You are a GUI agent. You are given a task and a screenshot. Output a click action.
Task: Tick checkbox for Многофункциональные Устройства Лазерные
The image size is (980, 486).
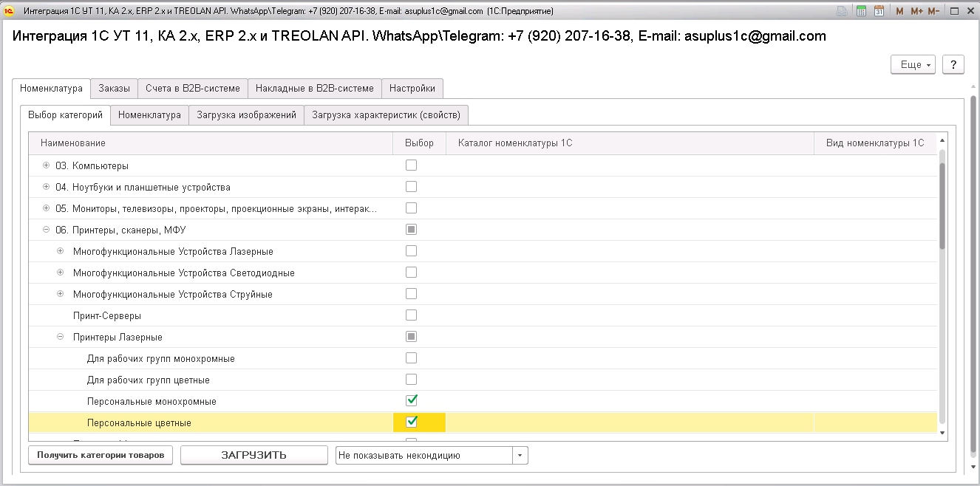tap(411, 250)
